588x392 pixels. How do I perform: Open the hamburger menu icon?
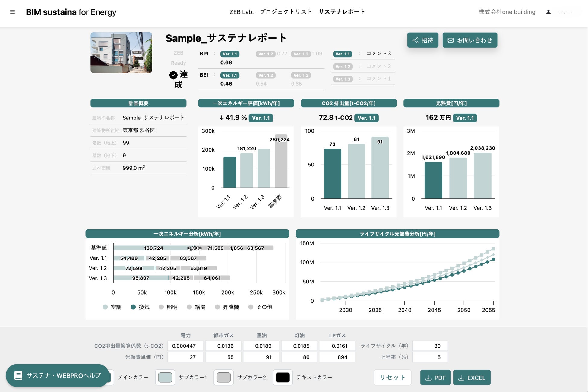pos(12,12)
